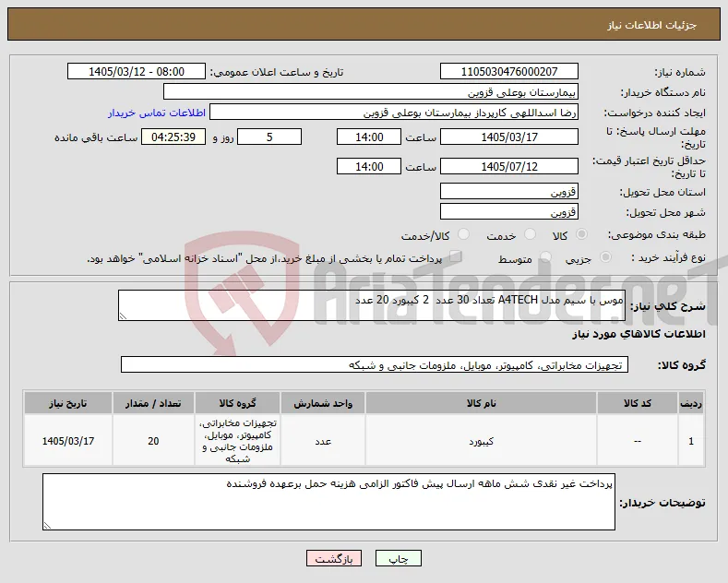This screenshot has width=728, height=583.
Task: Click the goods group field تجهیزات مخابراتی
Action: point(375,365)
